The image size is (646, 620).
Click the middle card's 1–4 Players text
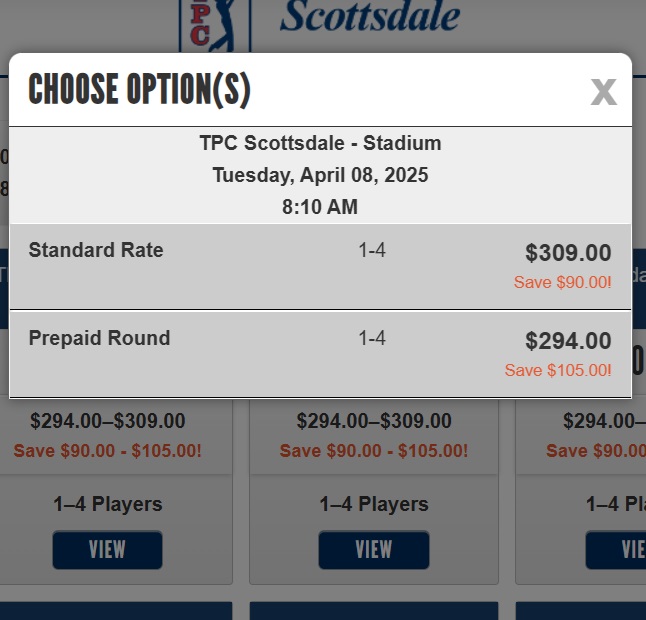(x=374, y=504)
